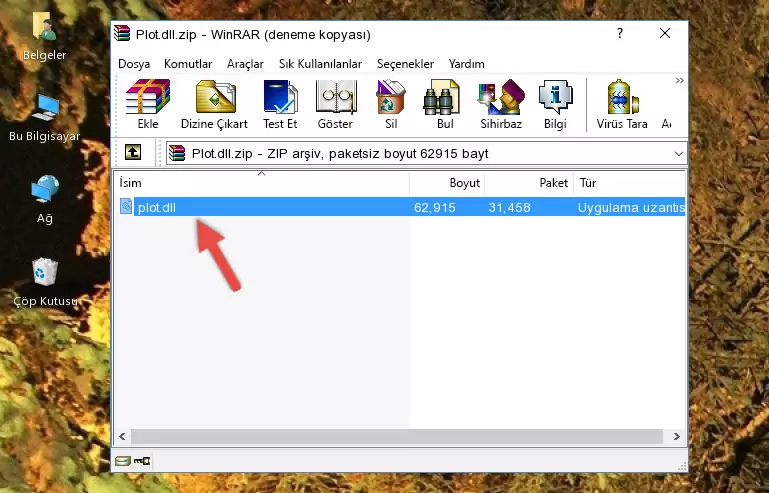769x493 pixels.
Task: Click the horizontal scrollbar left arrow
Action: [123, 436]
